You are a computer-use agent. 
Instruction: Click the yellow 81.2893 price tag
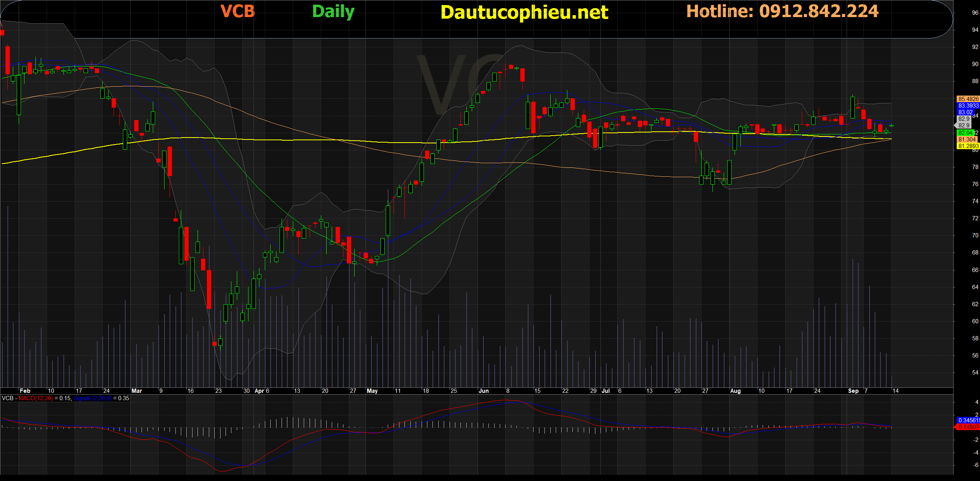point(968,146)
